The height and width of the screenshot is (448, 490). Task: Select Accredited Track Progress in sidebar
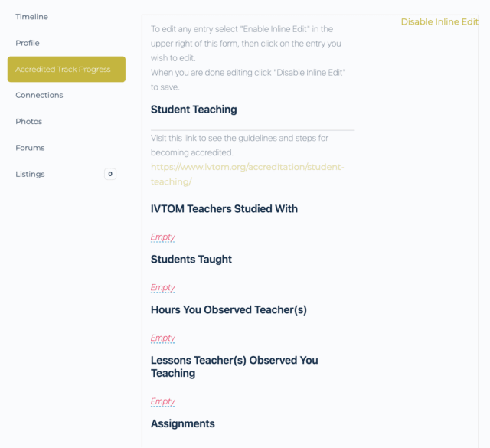click(x=63, y=70)
